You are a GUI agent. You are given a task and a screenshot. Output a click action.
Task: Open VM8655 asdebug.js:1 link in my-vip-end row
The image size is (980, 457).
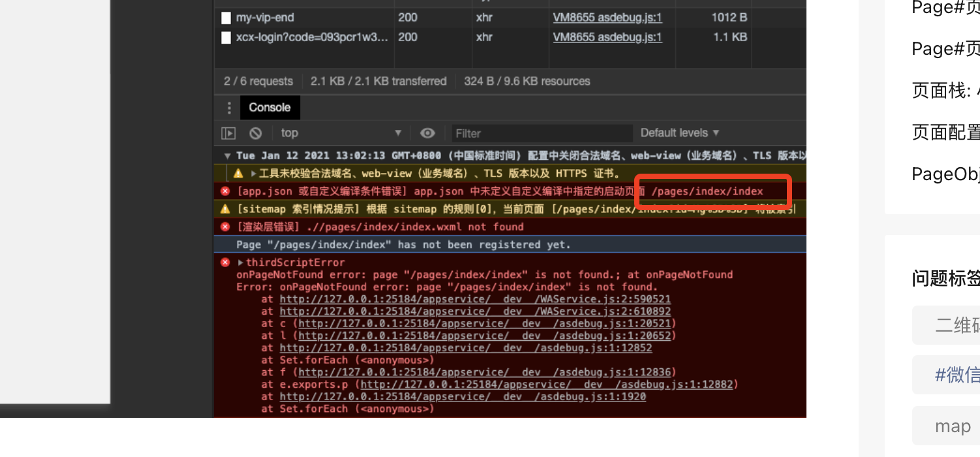pyautogui.click(x=607, y=18)
